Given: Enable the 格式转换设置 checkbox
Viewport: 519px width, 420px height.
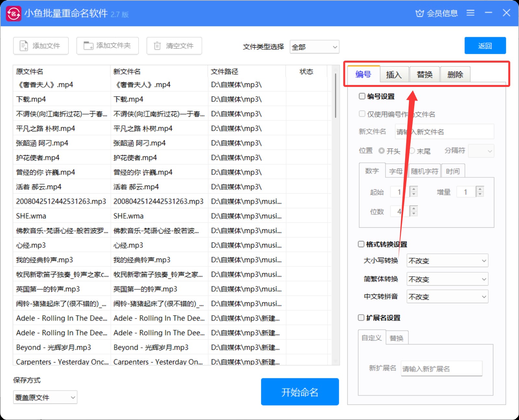Looking at the screenshot, I should point(361,244).
